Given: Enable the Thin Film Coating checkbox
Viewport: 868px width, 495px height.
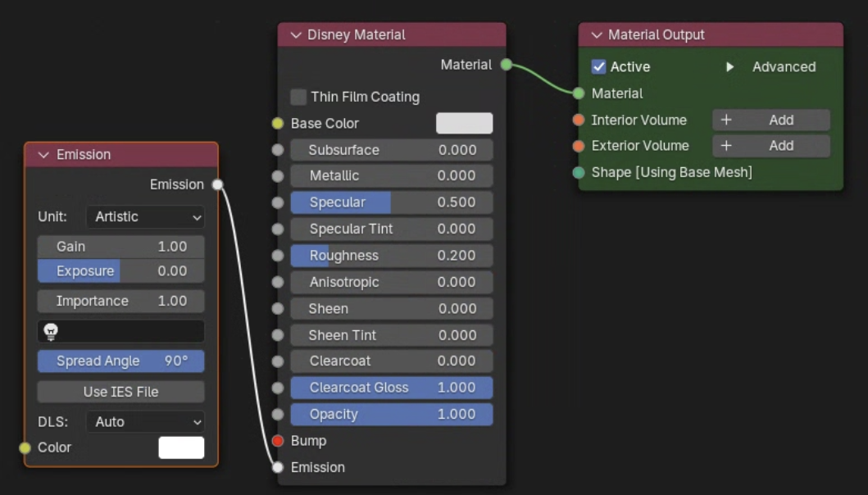Looking at the screenshot, I should coord(298,97).
